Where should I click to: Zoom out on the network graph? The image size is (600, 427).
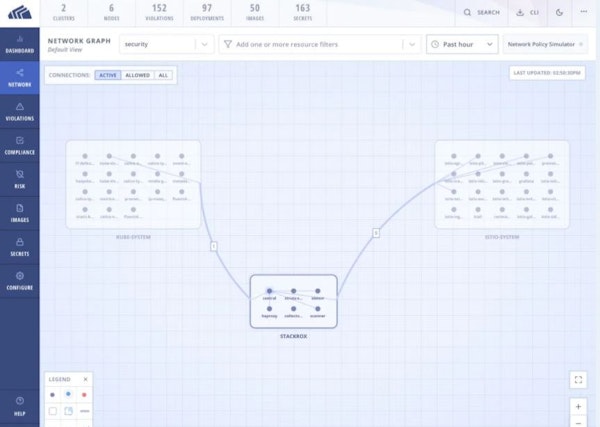click(578, 422)
